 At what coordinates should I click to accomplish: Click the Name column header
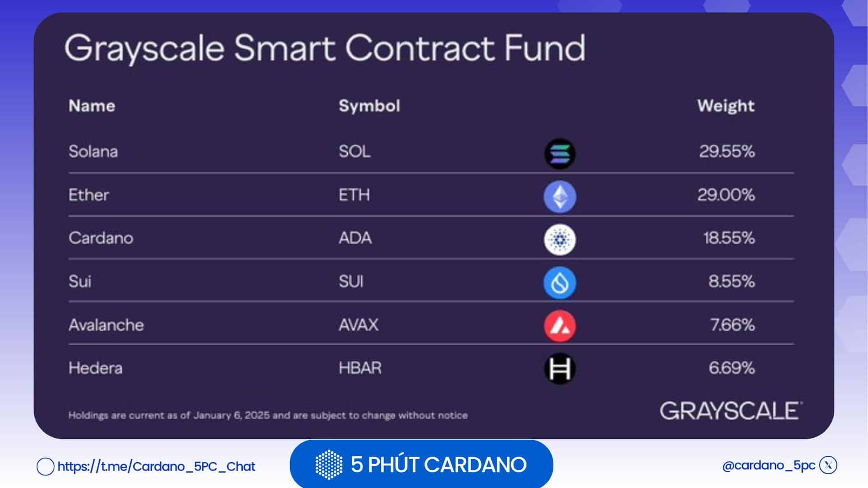pyautogui.click(x=92, y=106)
